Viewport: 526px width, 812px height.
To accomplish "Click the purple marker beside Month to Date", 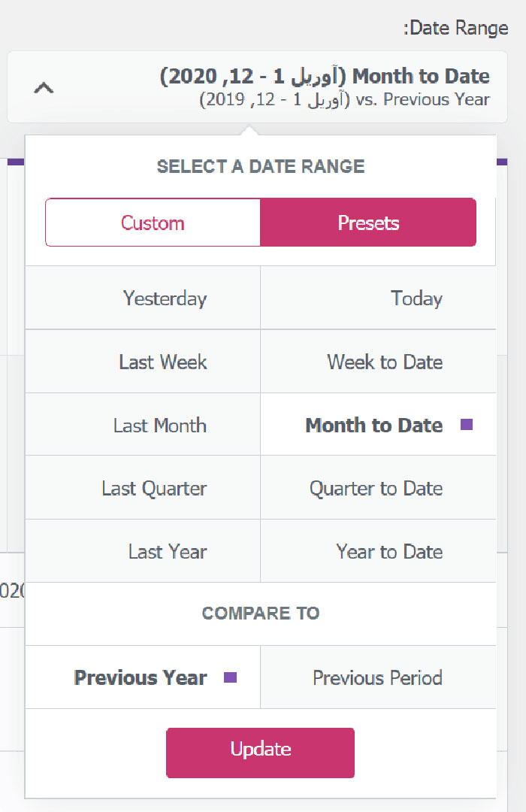I will pyautogui.click(x=467, y=425).
